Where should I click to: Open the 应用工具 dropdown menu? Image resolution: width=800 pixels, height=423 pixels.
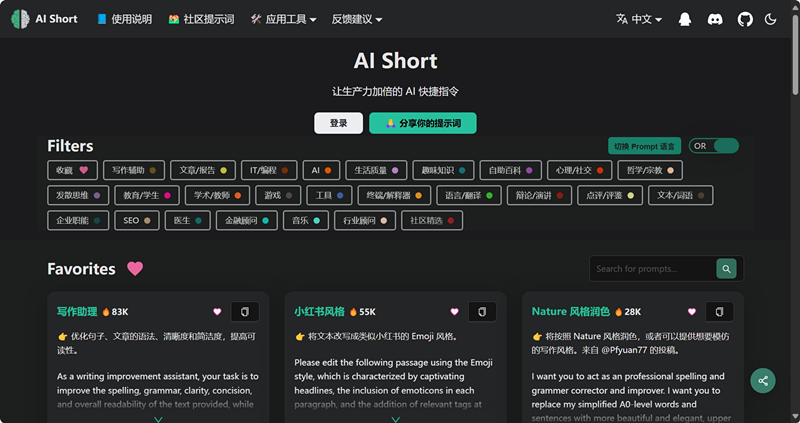click(x=284, y=19)
